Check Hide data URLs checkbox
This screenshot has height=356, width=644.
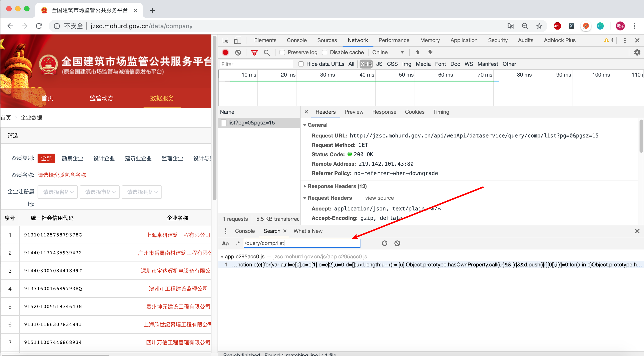(301, 64)
